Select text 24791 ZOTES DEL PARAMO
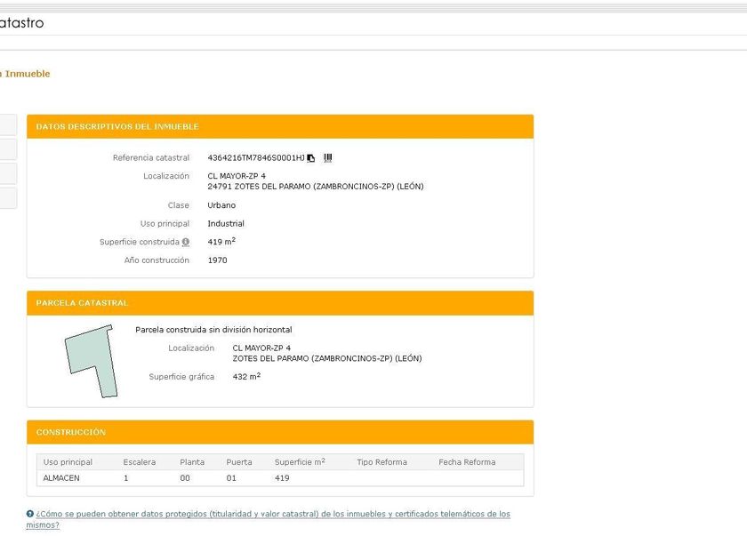 click(x=259, y=186)
